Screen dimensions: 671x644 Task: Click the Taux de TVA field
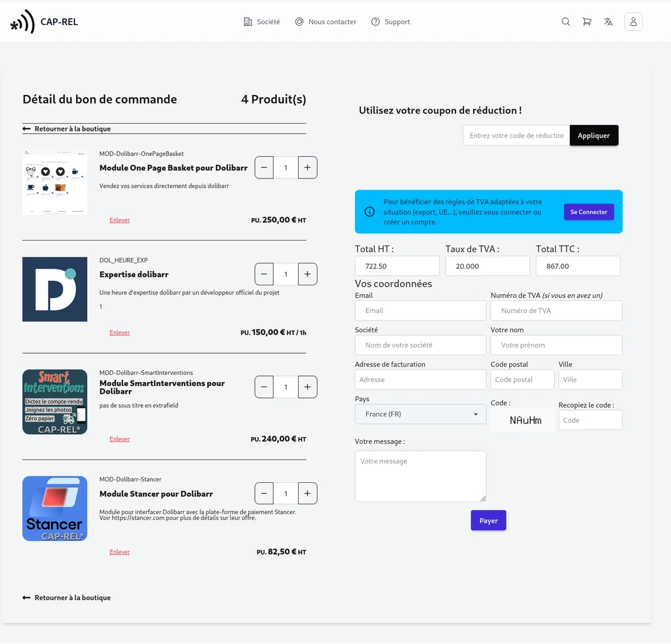pos(488,266)
